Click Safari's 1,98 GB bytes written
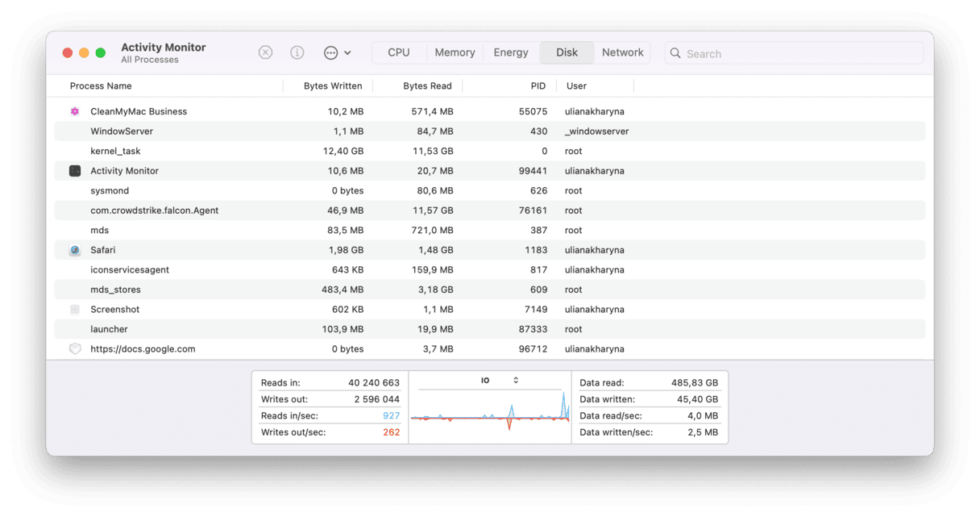This screenshot has height=517, width=980. pos(346,250)
